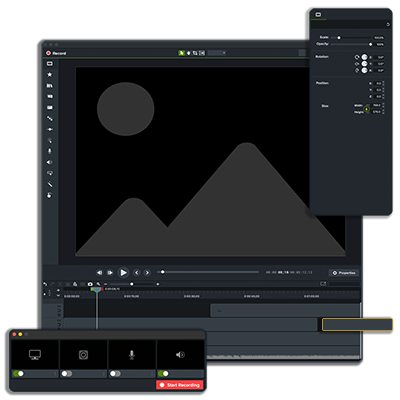Enable the microphone recording toggle
This screenshot has width=400, height=400.
115,374
